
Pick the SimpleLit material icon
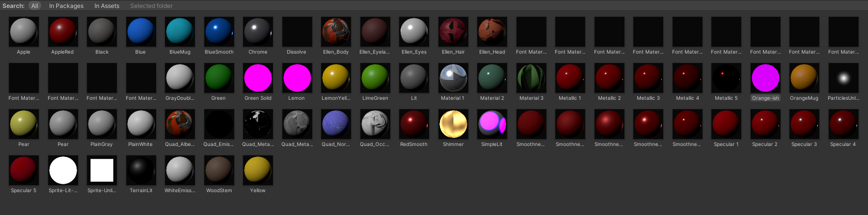(492, 124)
